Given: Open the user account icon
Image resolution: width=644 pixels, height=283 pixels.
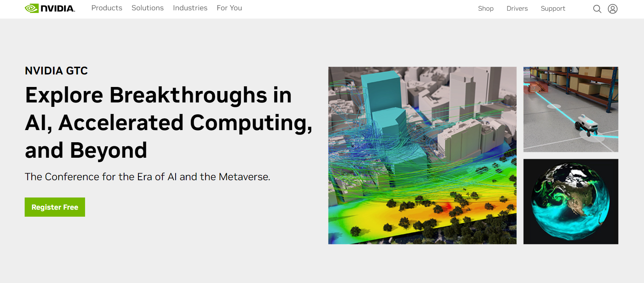Looking at the screenshot, I should (x=613, y=9).
